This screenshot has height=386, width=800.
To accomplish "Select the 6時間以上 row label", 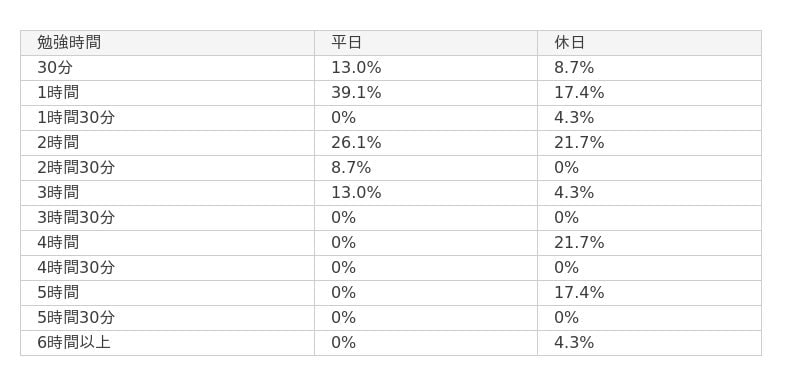I will (74, 343).
